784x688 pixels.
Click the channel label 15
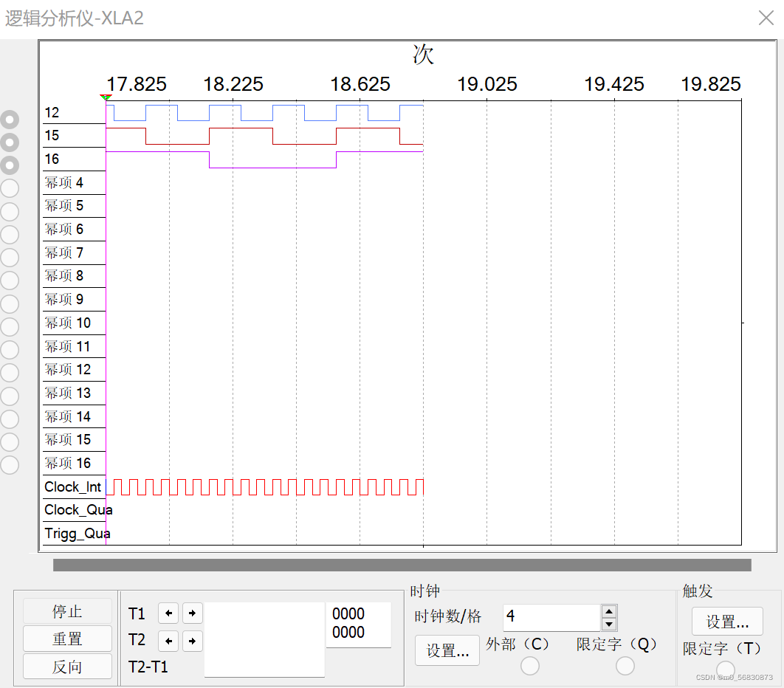[x=52, y=136]
